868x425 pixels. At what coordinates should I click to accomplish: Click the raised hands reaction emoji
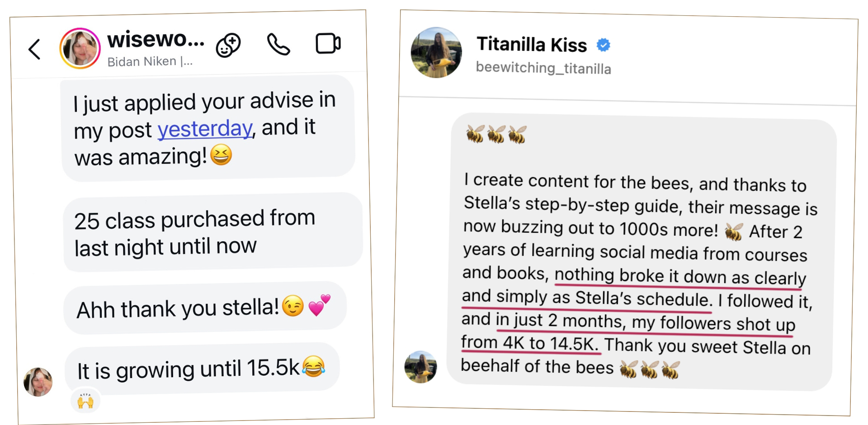pyautogui.click(x=85, y=401)
